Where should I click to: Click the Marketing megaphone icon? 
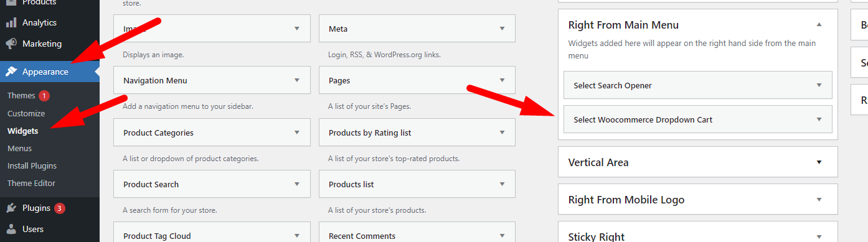[x=11, y=44]
